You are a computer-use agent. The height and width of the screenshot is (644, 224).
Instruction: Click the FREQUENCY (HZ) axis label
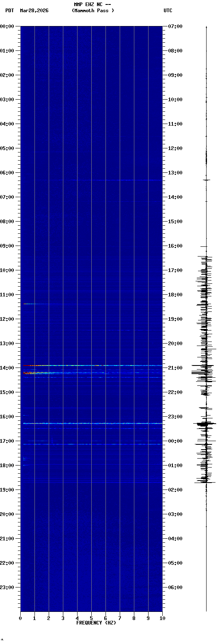click(96, 623)
